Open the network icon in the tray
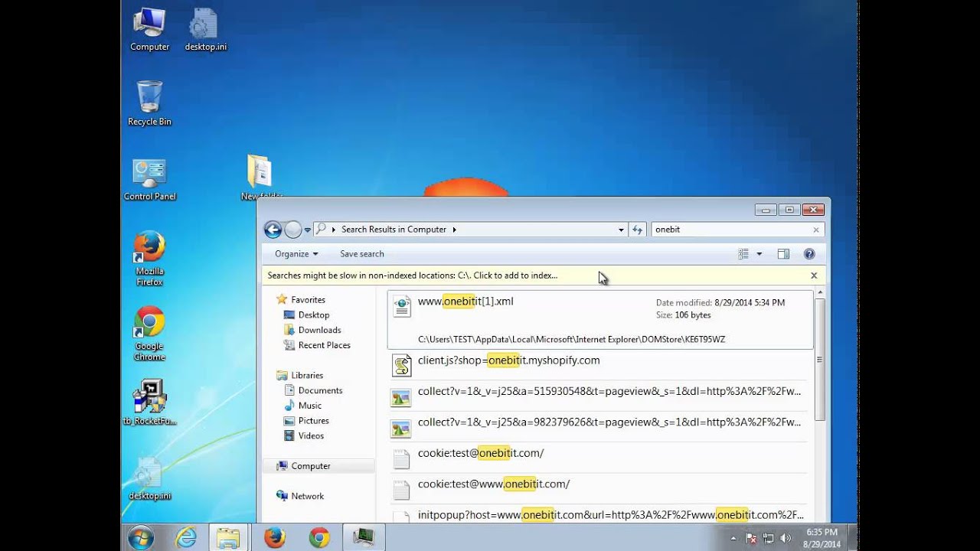980x551 pixels. [x=768, y=539]
